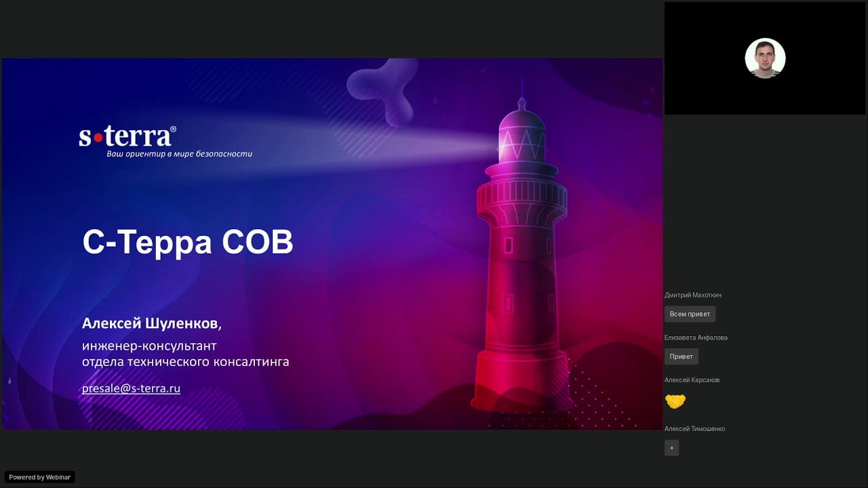
Task: Select the "Привет" chat message bubble
Action: 681,357
